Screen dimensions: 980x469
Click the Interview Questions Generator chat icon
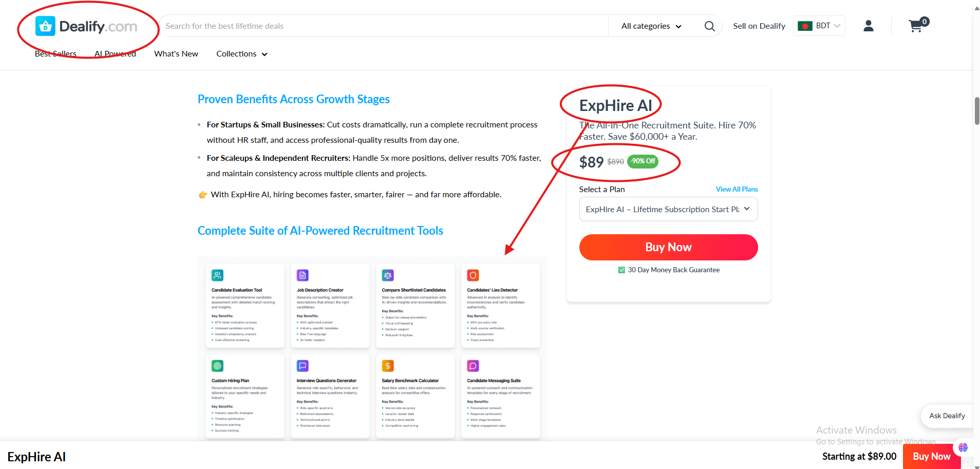(303, 366)
